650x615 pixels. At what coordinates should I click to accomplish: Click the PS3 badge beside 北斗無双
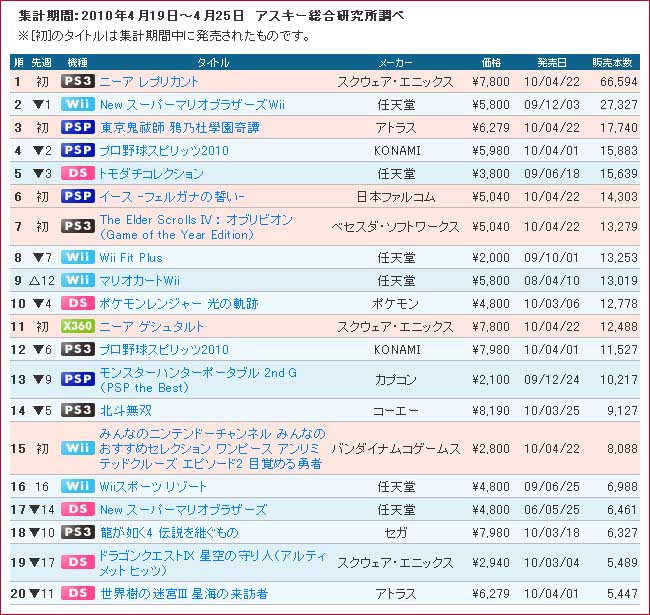pos(78,410)
